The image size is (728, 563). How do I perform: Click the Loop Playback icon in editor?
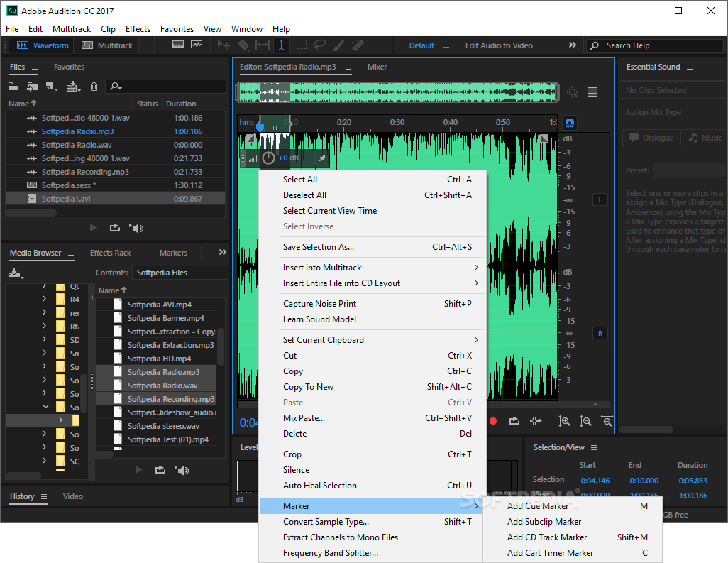coord(514,421)
